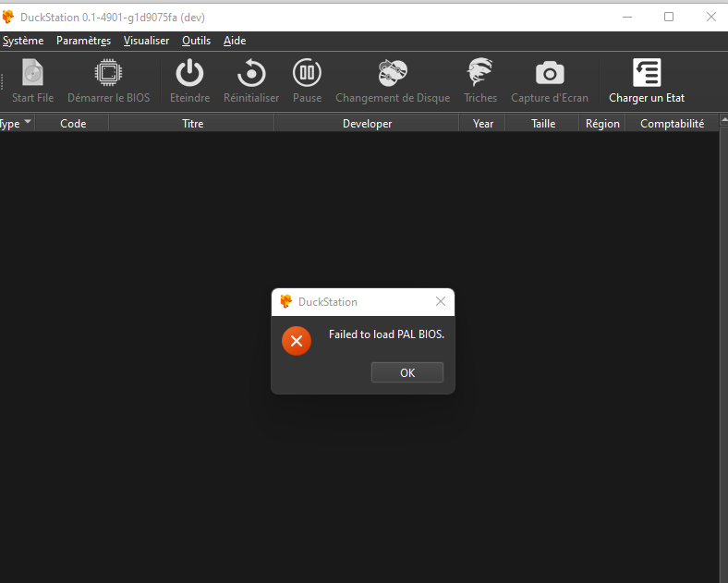This screenshot has width=728, height=583.
Task: Close the Failed to load PAL BIOS dialog
Action: point(441,302)
